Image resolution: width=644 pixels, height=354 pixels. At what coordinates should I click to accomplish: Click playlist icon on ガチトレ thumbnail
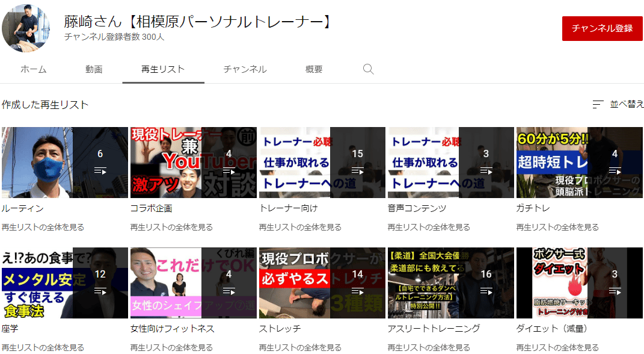click(615, 170)
